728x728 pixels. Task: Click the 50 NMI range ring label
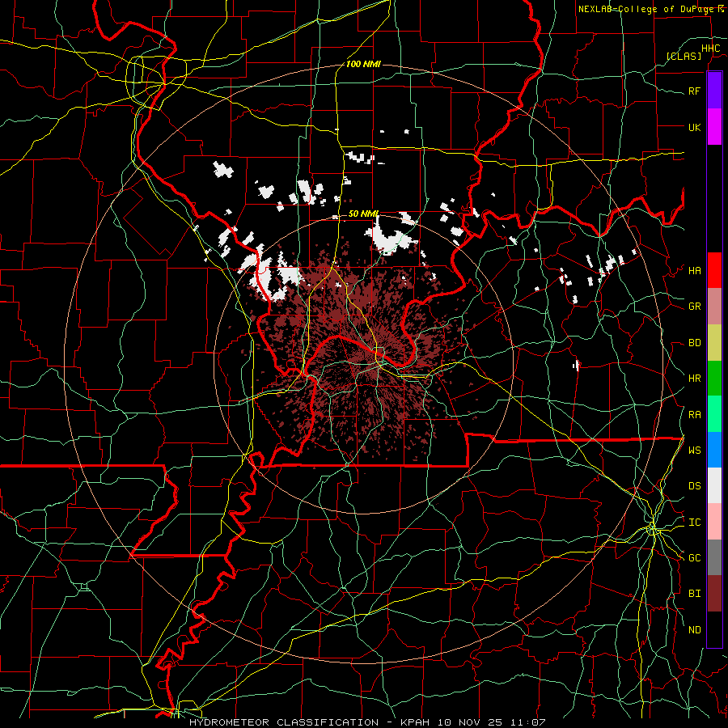(x=363, y=214)
